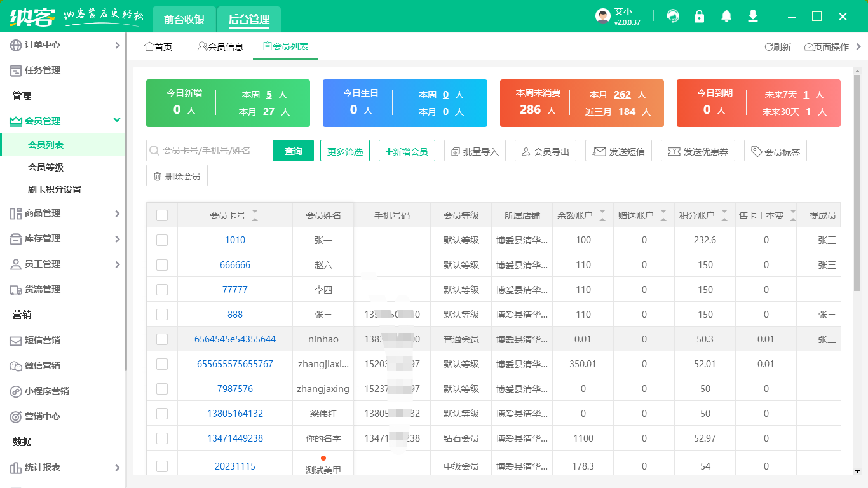The height and width of the screenshot is (488, 868).
Task: Click 发送短信 envelope button
Action: click(x=618, y=151)
